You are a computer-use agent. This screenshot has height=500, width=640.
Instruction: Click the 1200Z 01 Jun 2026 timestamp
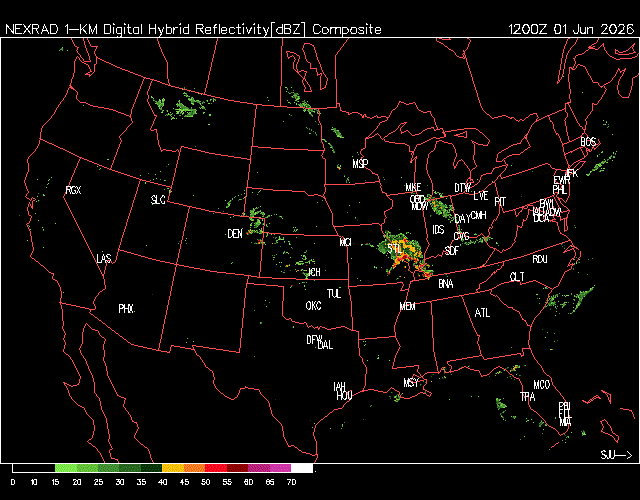[x=571, y=29]
